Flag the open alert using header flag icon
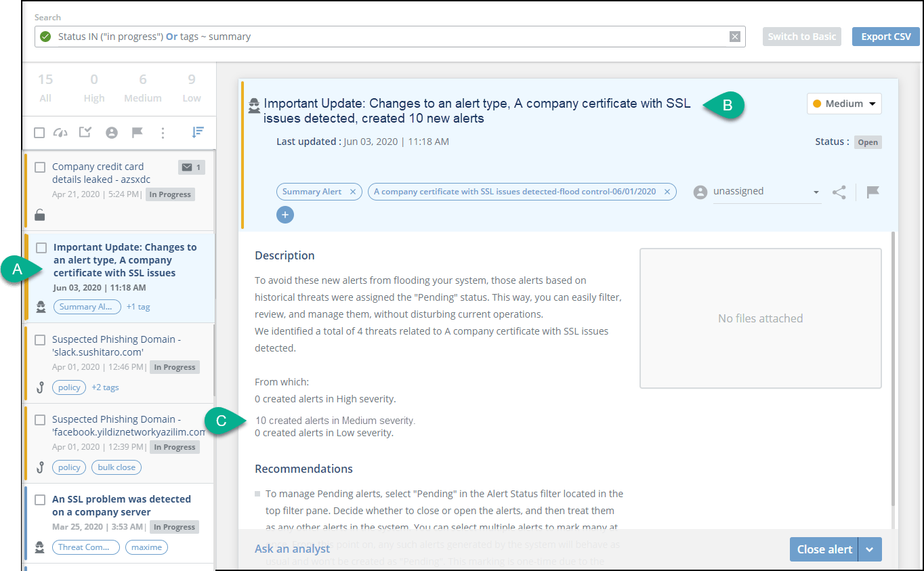This screenshot has width=924, height=571. [x=873, y=192]
